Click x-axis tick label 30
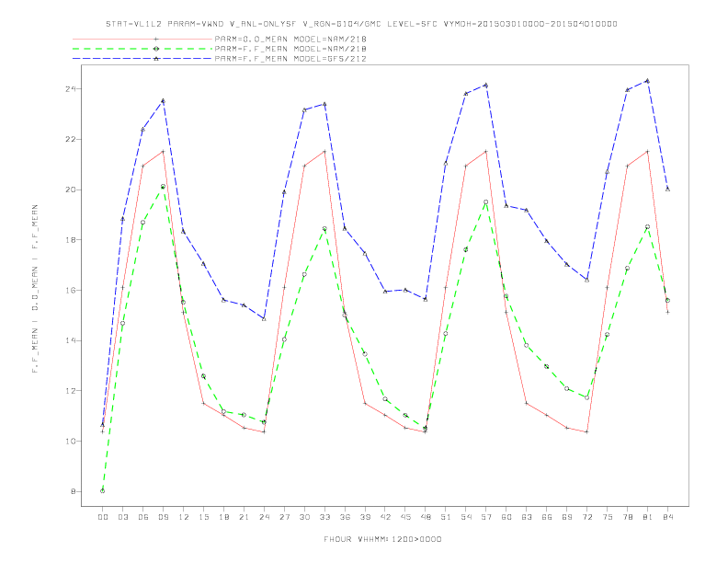728x563 pixels. (304, 517)
